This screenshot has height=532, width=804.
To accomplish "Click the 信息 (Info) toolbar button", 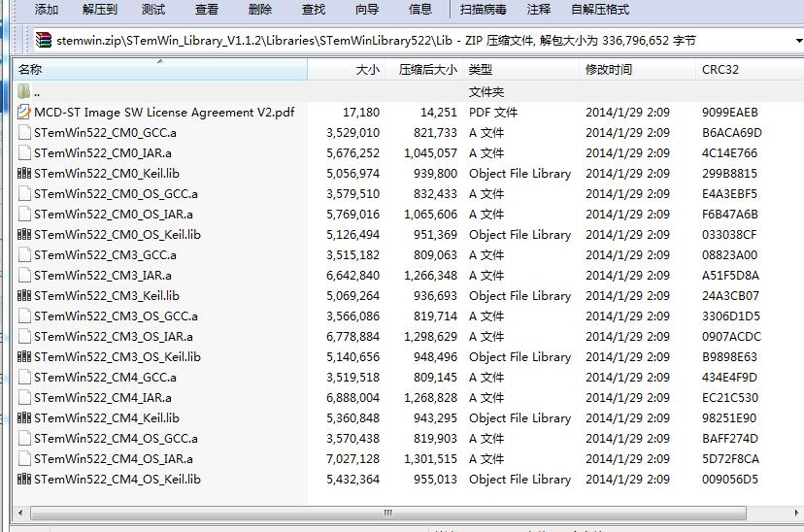I will click(x=419, y=10).
